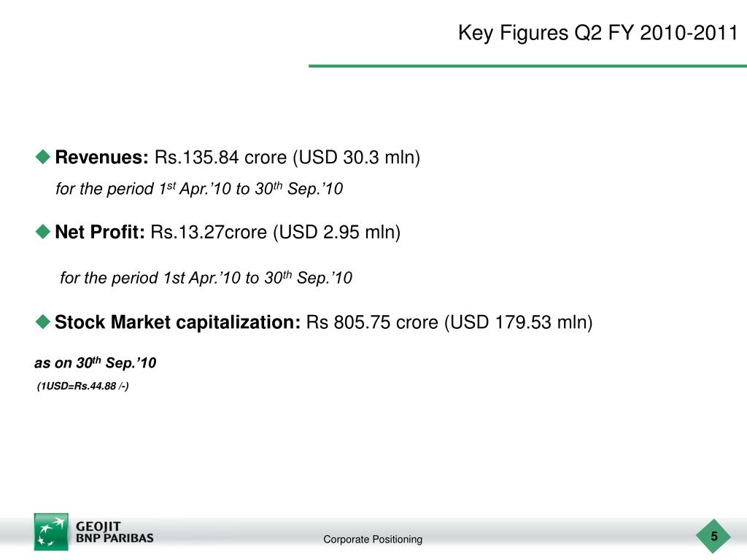Viewport: 747px width, 560px height.
Task: Click the USD 179.53 mln text
Action: click(519, 322)
